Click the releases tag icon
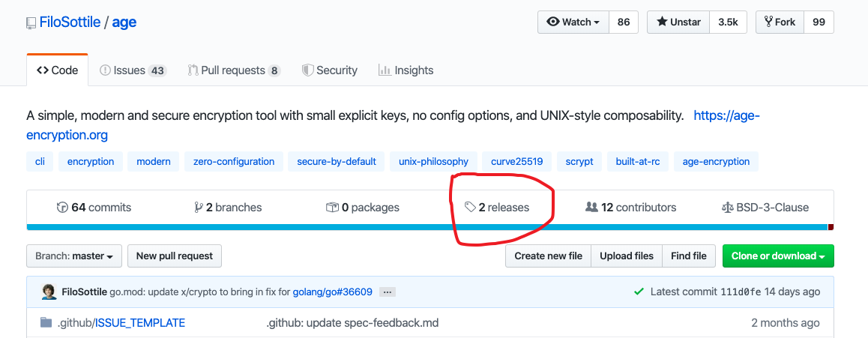Screen dimensions: 868x338 tap(470, 208)
